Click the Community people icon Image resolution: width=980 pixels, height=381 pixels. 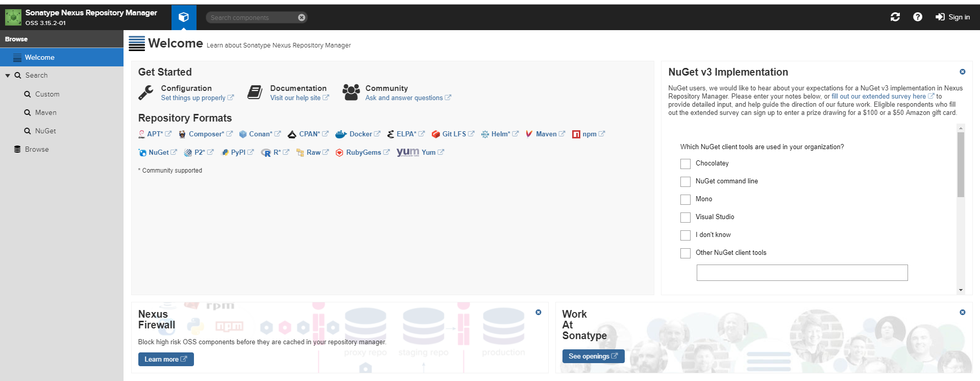pos(351,92)
